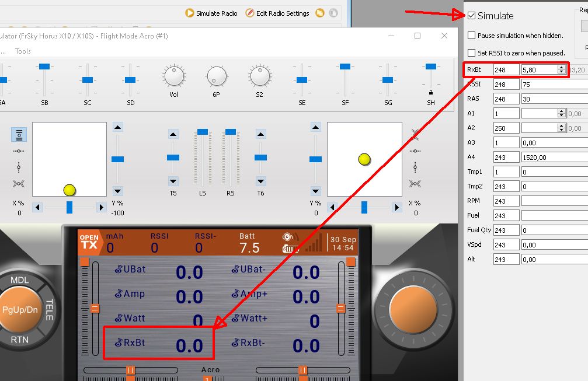The height and width of the screenshot is (381, 588).
Task: Click the left stick auto-center icon
Action: coord(19,184)
